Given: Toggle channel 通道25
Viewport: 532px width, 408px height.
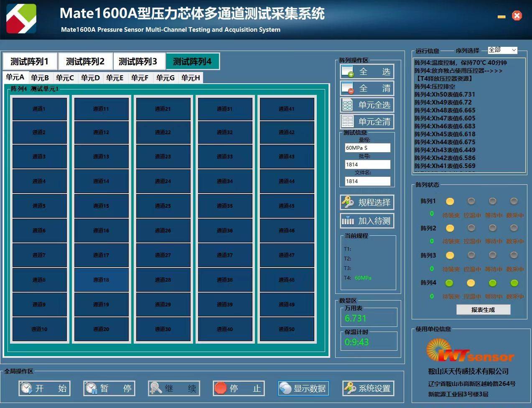Looking at the screenshot, I should click(x=163, y=206).
